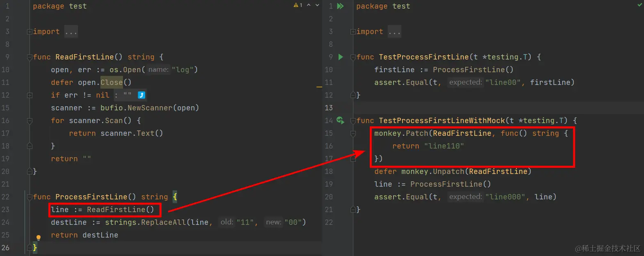Expand the folded if err != nil block
The image size is (644, 256).
tap(30, 95)
